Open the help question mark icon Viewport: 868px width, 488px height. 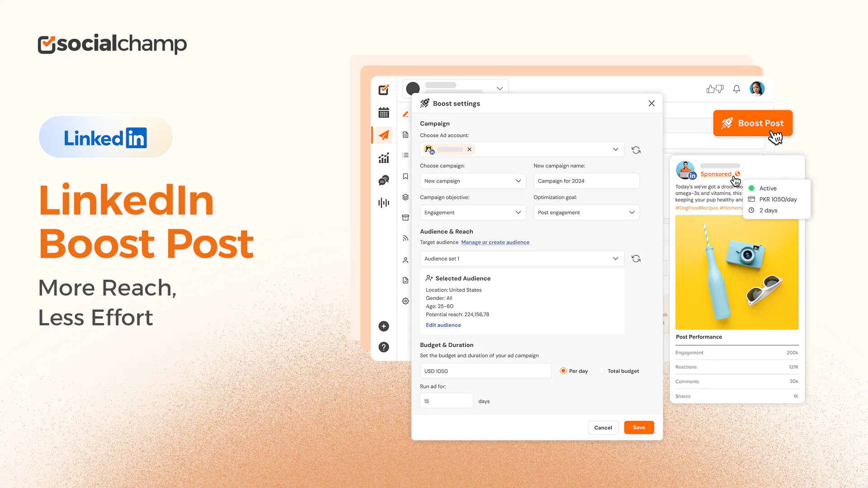pyautogui.click(x=384, y=347)
